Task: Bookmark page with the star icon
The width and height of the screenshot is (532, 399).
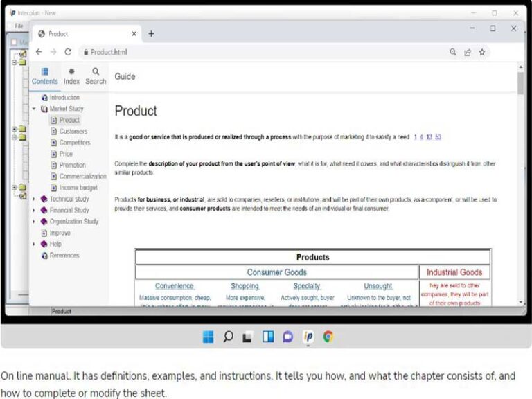Action: 482,52
